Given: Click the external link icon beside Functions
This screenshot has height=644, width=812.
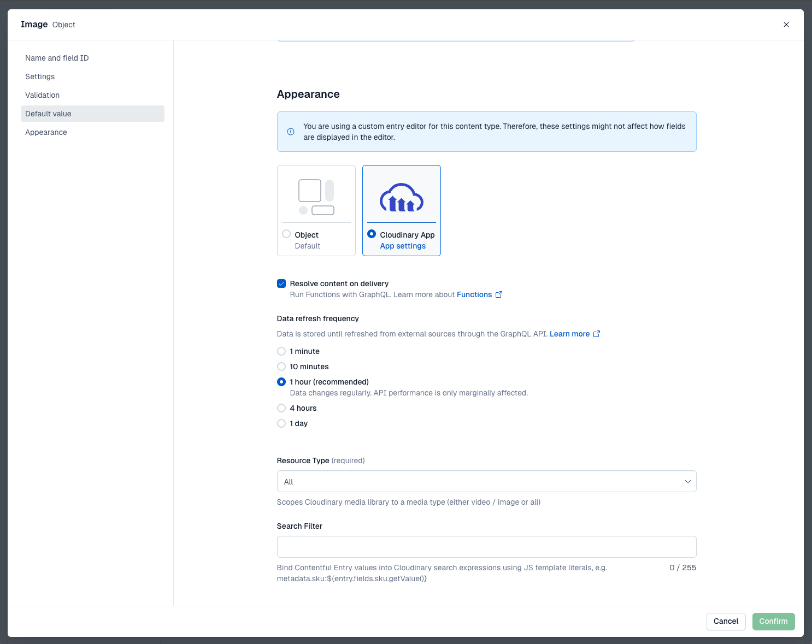Looking at the screenshot, I should pos(499,294).
